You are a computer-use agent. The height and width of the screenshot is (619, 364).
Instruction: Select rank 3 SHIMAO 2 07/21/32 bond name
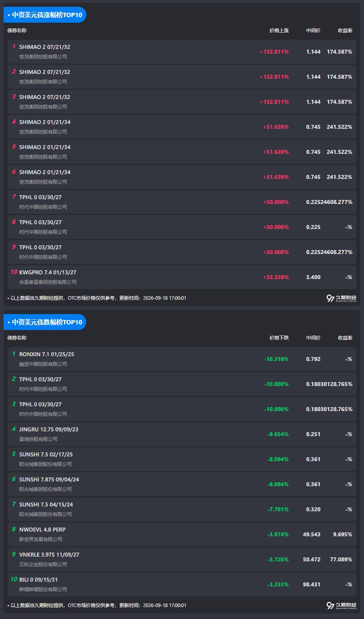(x=45, y=97)
